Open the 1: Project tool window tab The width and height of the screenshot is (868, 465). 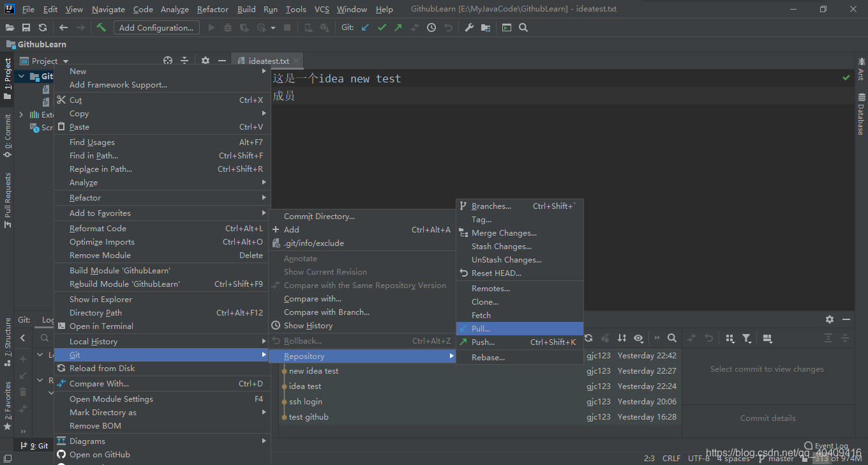[8, 79]
